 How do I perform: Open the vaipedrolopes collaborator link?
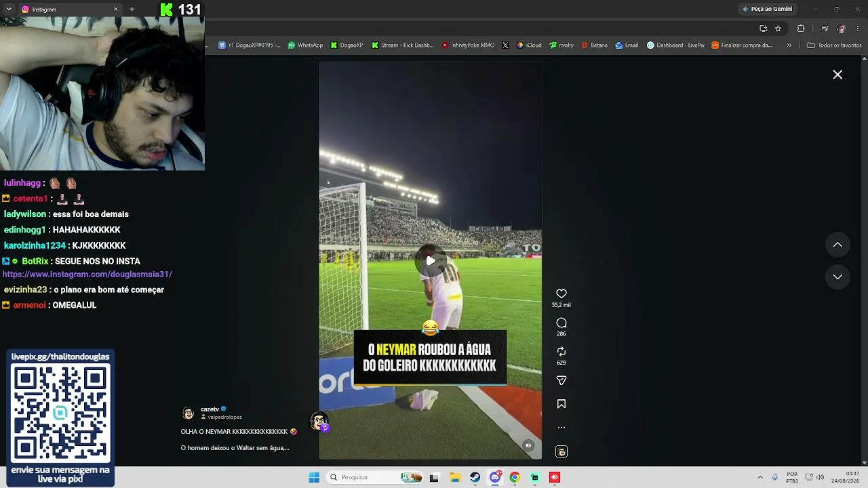(224, 418)
